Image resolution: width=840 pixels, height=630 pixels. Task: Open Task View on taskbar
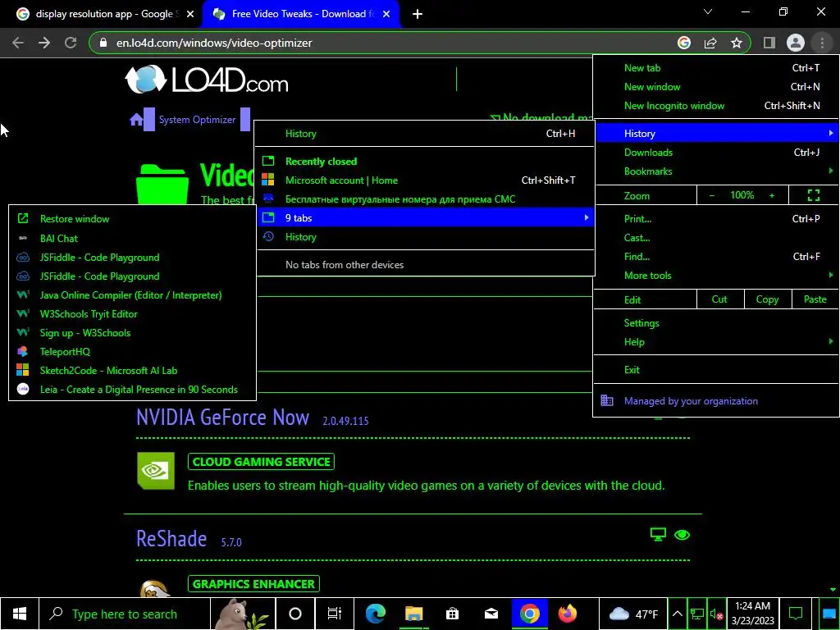pyautogui.click(x=335, y=614)
